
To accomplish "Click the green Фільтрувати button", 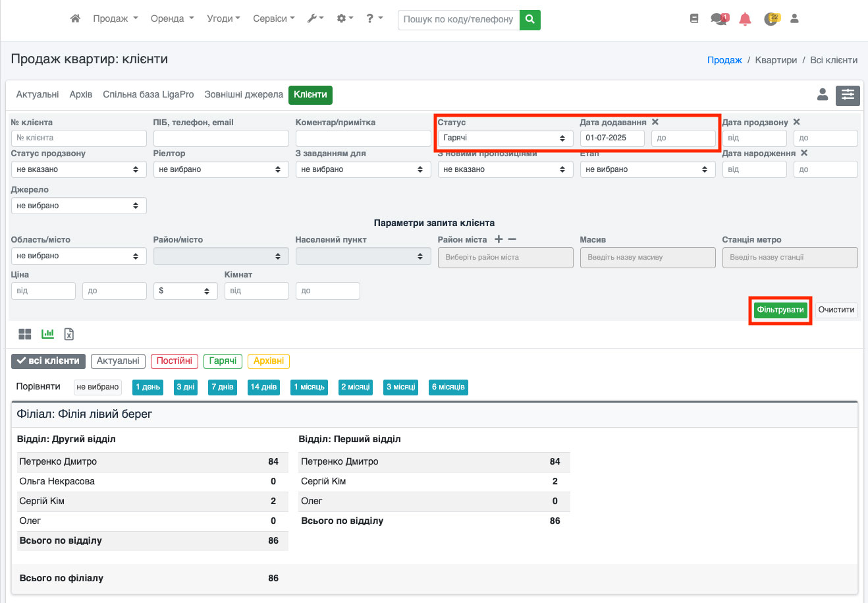I will click(x=780, y=310).
